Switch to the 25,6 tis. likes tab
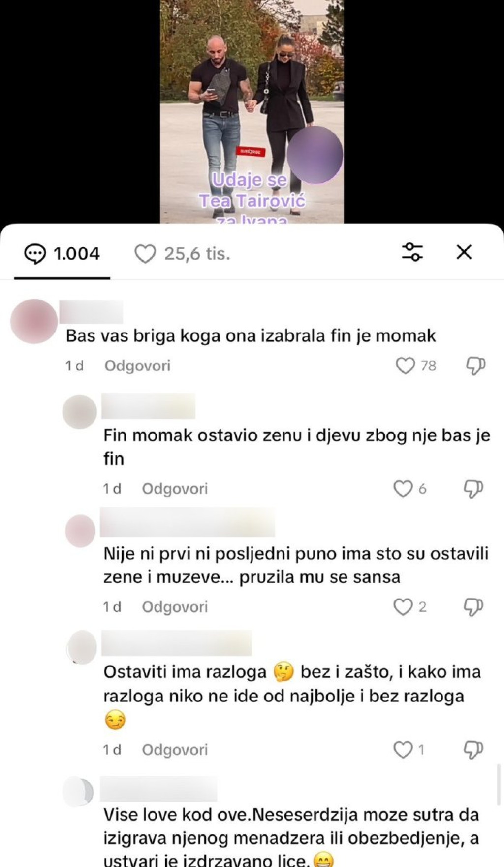 tap(182, 254)
